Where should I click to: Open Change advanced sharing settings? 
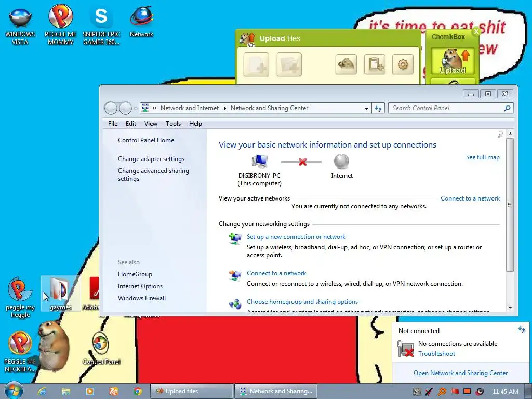(x=153, y=175)
